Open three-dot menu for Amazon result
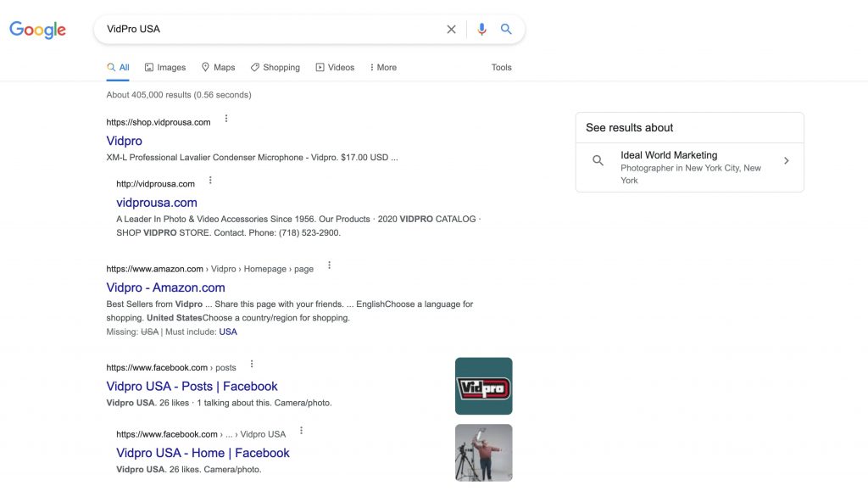This screenshot has width=868, height=502. 330,265
